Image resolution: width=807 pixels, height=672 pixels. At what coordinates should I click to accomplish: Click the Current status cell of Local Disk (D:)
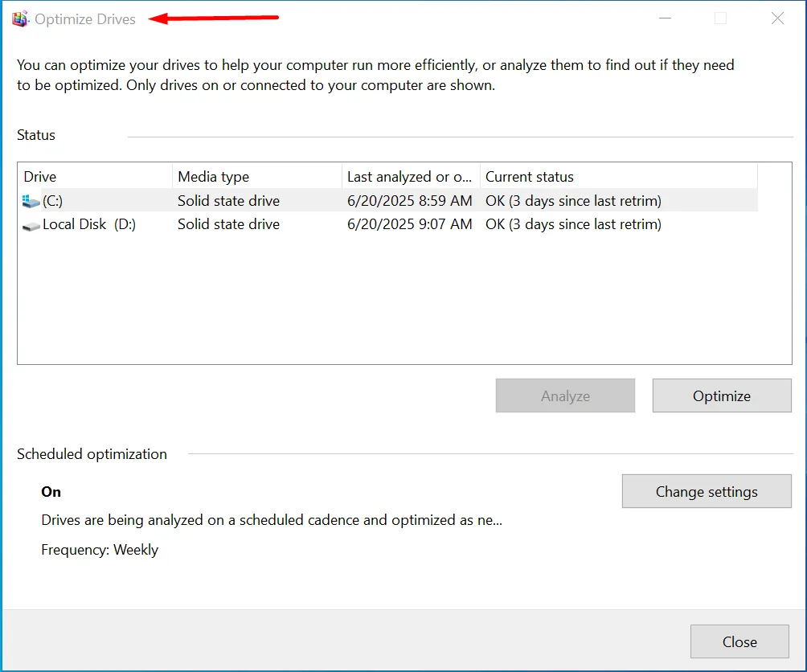pos(573,225)
